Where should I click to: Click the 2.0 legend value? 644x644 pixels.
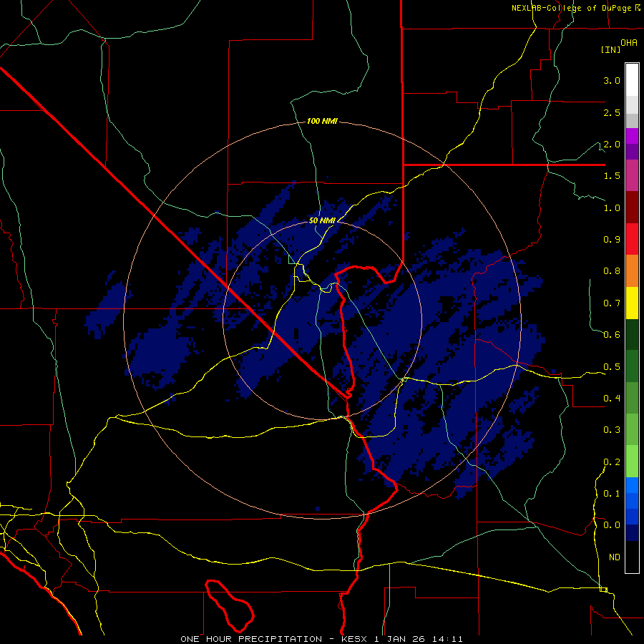click(x=612, y=145)
